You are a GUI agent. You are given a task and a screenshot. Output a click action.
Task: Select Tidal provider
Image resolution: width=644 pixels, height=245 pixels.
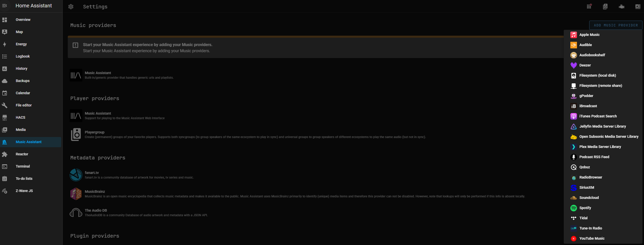603,218
